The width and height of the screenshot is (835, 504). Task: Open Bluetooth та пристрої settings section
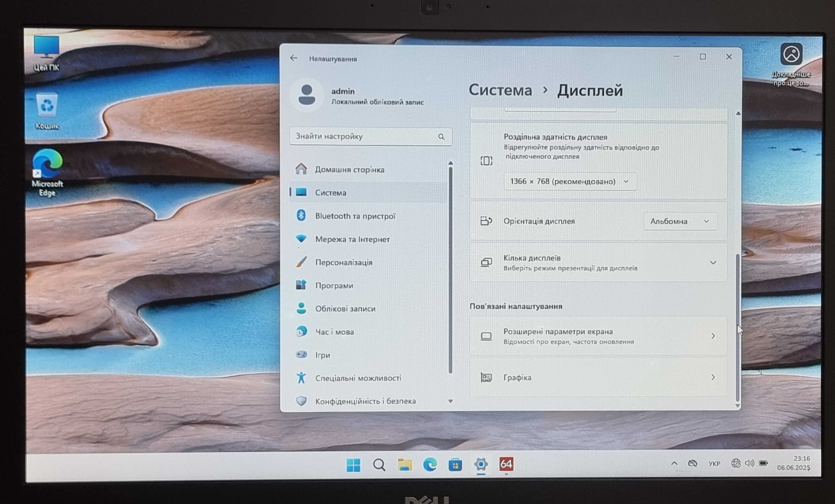coord(355,216)
